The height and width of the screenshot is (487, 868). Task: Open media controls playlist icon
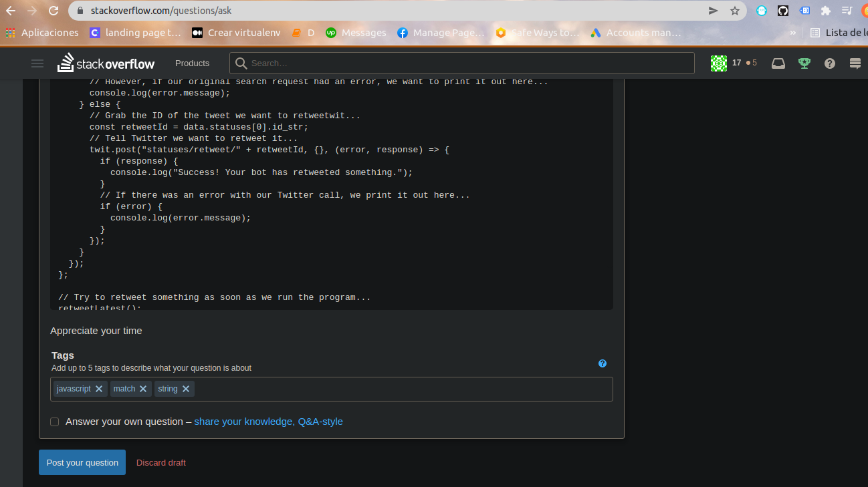[x=847, y=11]
